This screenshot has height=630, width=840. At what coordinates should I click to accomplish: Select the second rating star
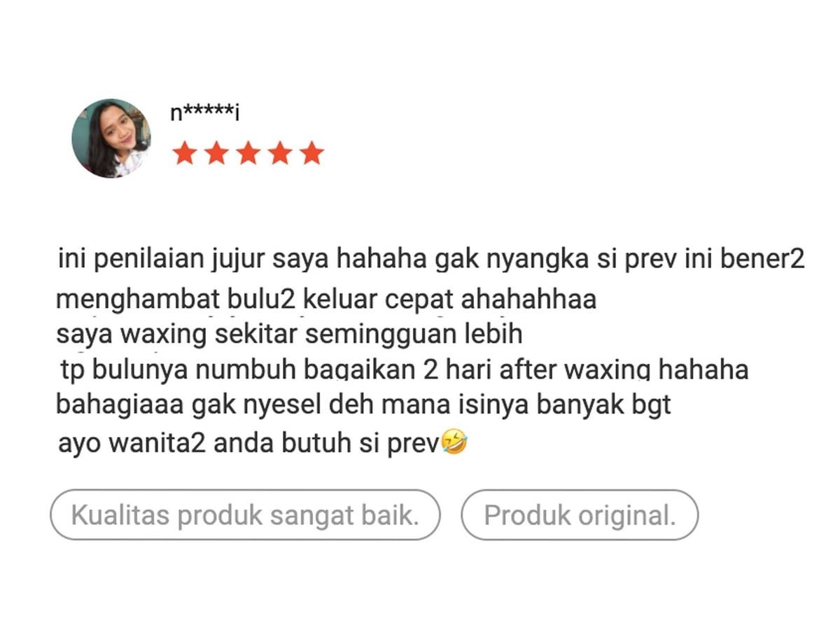pyautogui.click(x=216, y=153)
